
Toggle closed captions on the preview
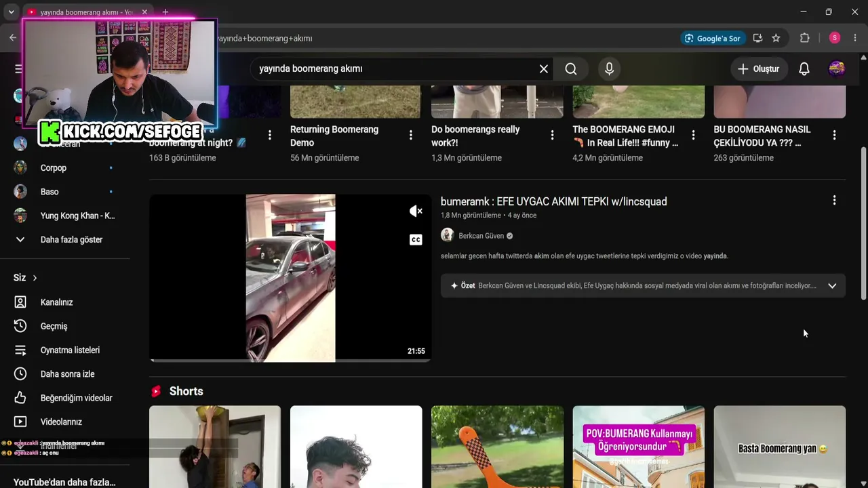[x=416, y=240]
